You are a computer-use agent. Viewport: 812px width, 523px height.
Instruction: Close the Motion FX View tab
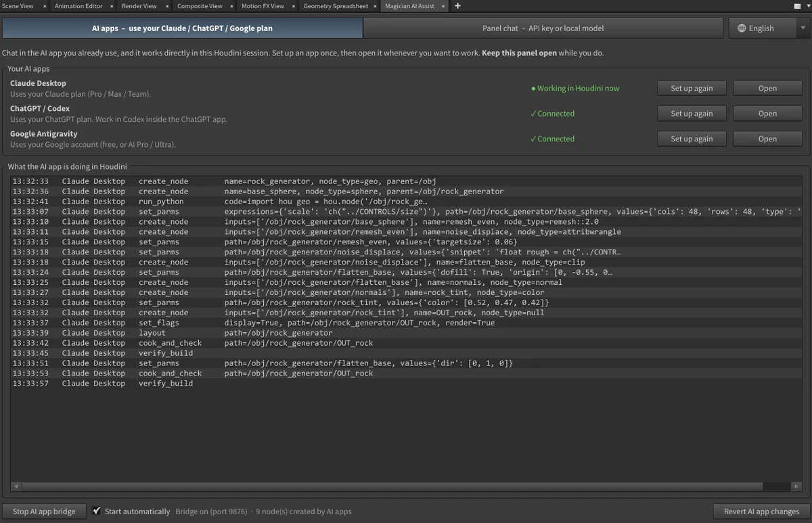click(294, 6)
